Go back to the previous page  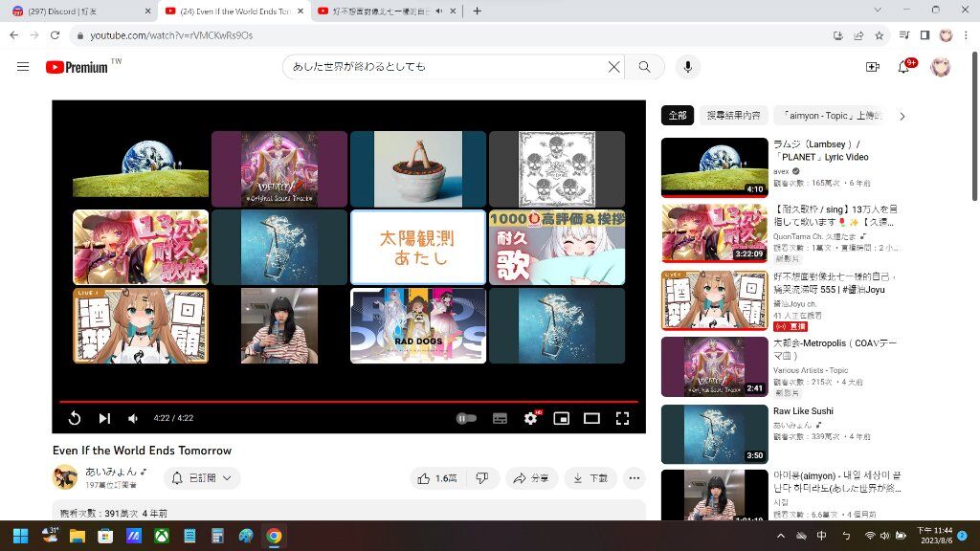[x=13, y=35]
